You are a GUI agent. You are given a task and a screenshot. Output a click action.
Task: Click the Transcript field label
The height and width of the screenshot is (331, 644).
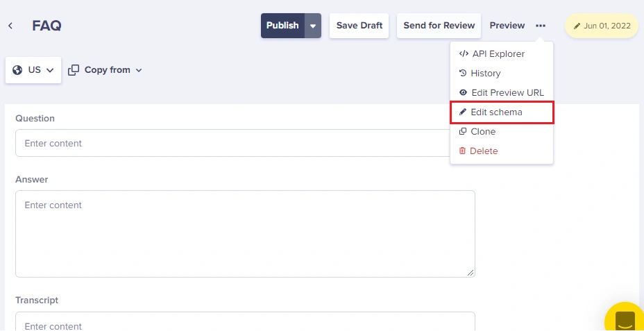click(37, 300)
